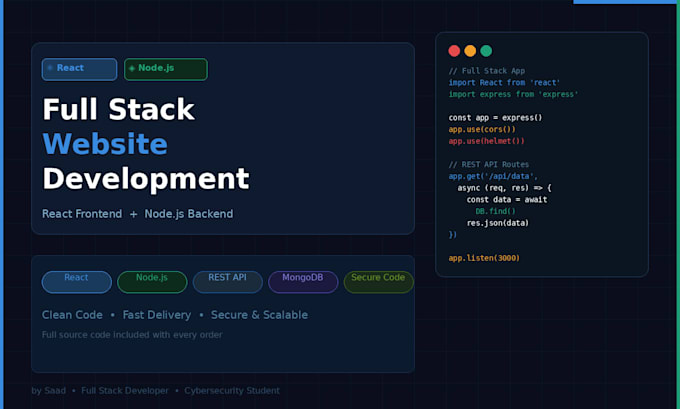Select the Secure Code pill

coord(379,282)
